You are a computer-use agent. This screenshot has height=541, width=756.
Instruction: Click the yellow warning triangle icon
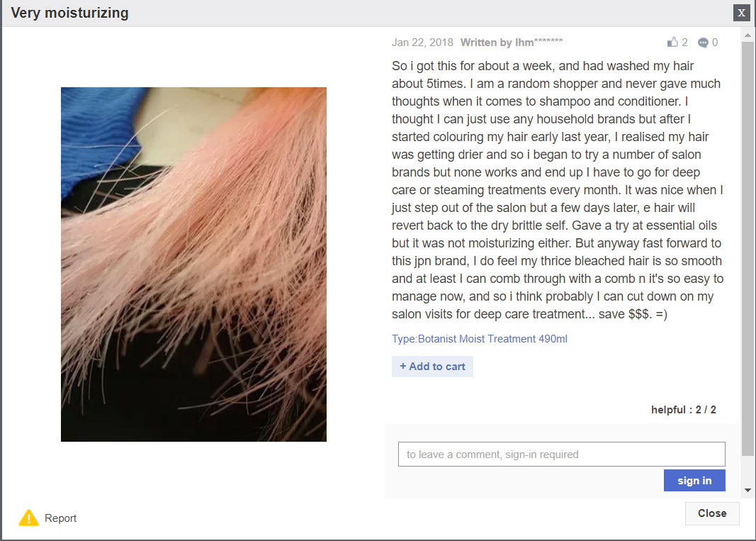point(29,518)
